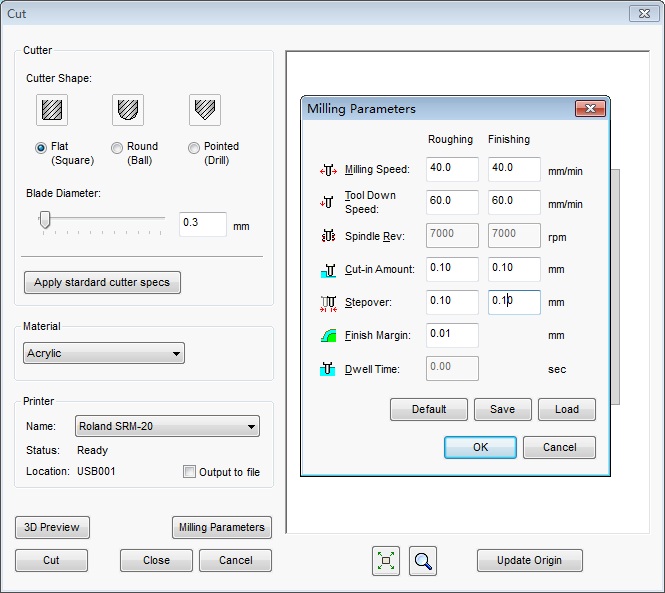Start the job with the Cut button

(51, 560)
